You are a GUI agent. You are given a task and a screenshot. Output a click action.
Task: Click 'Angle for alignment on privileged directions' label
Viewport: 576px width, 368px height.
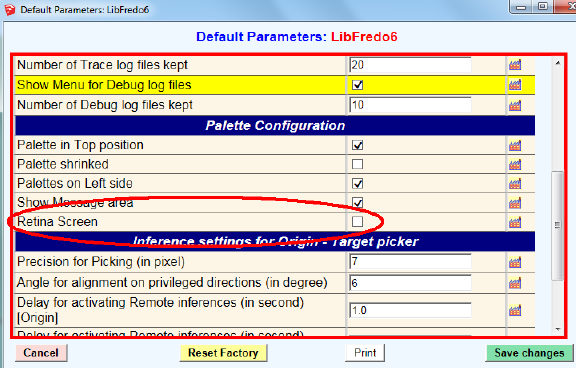(x=172, y=283)
